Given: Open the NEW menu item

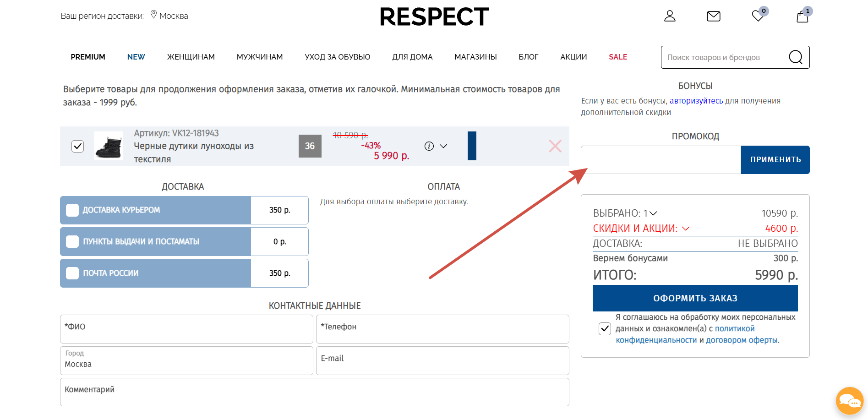Looking at the screenshot, I should pos(136,57).
